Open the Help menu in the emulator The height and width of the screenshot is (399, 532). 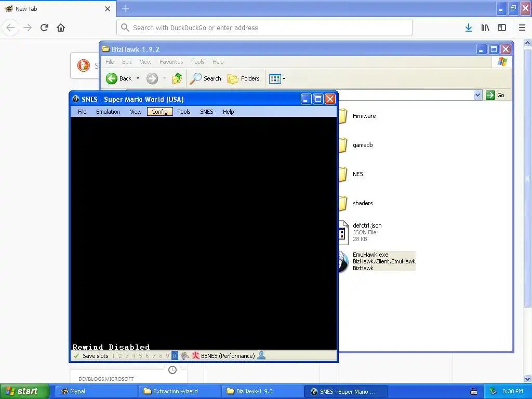click(229, 112)
